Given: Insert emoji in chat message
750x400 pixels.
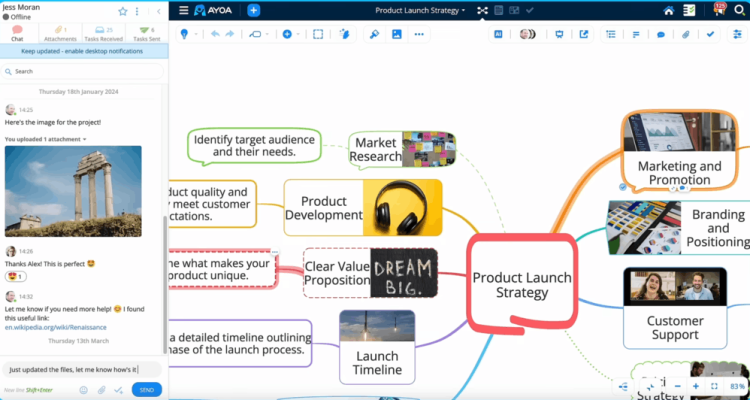Looking at the screenshot, I should coord(84,390).
